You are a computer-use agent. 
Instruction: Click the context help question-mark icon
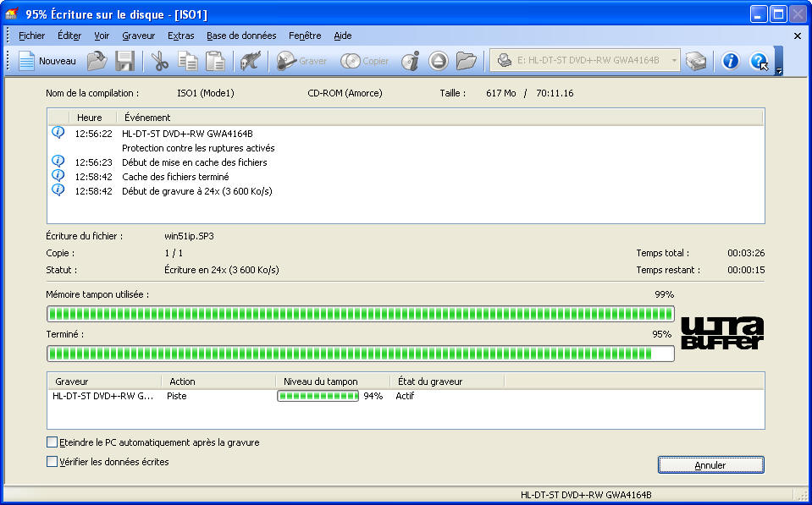[x=759, y=61]
